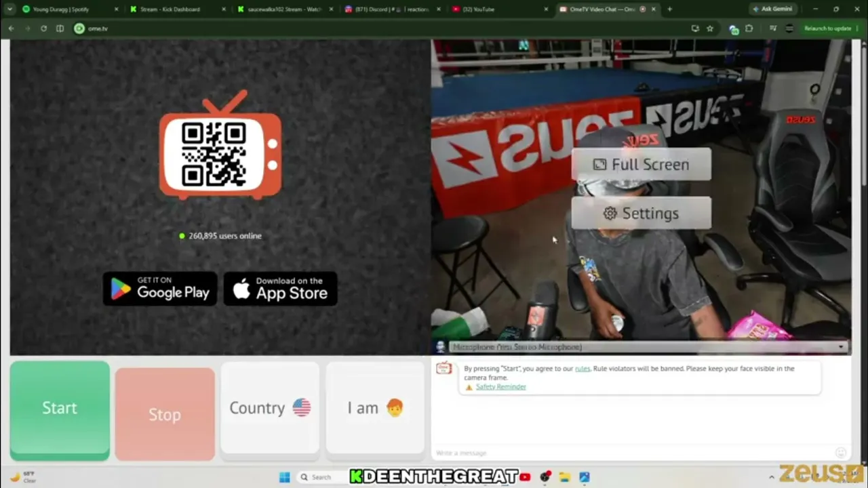Switch to the YouTube tab
This screenshot has width=868, height=488.
tap(498, 9)
